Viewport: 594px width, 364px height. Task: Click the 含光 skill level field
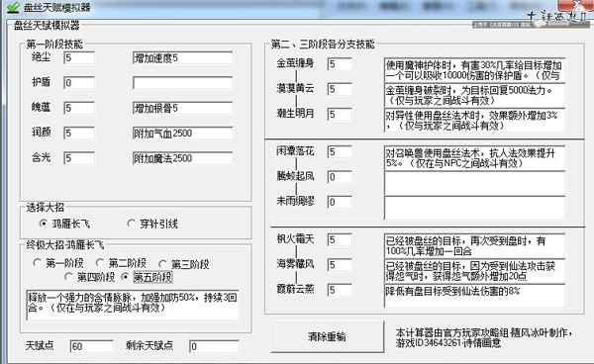[79, 158]
